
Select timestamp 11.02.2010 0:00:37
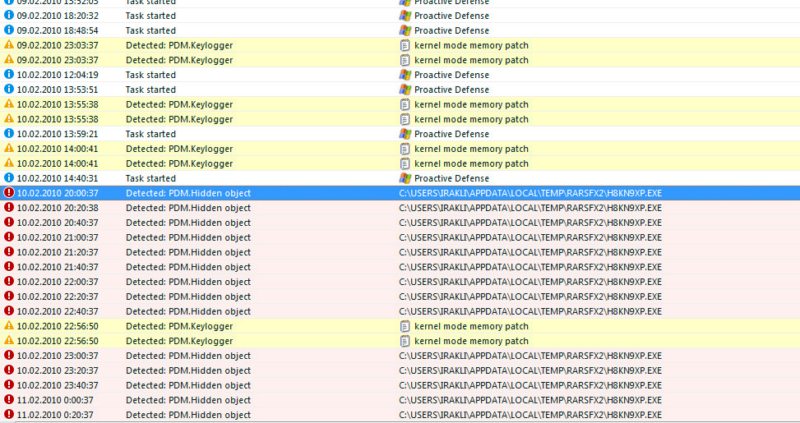pyautogui.click(x=55, y=401)
